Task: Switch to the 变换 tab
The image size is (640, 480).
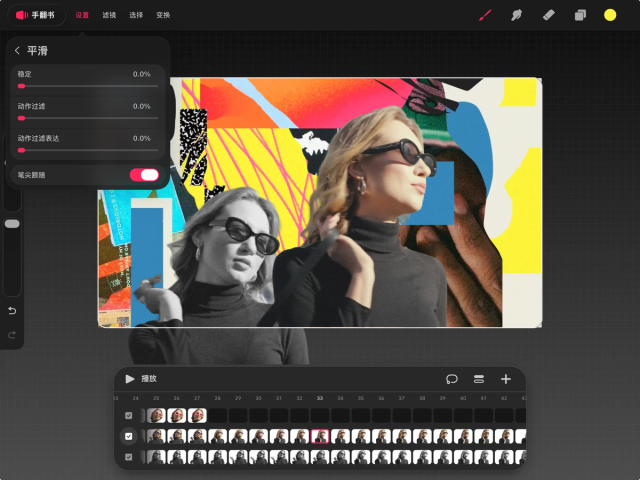Action: tap(163, 15)
